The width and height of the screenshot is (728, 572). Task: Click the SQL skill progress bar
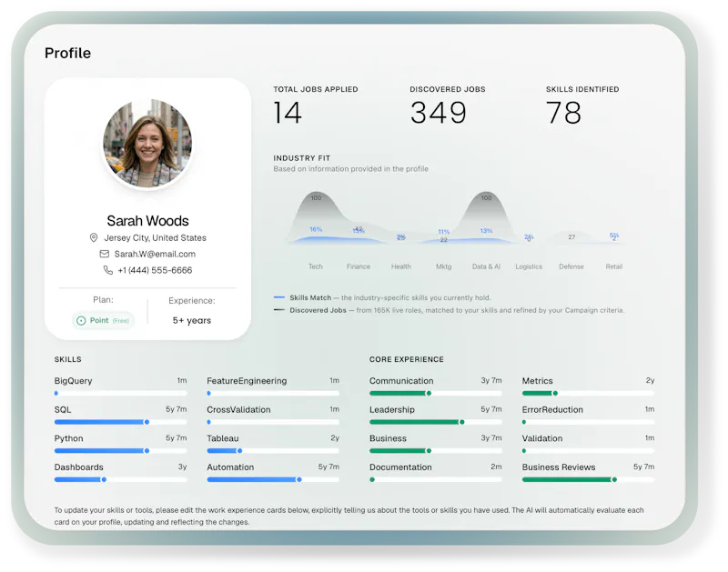point(121,422)
